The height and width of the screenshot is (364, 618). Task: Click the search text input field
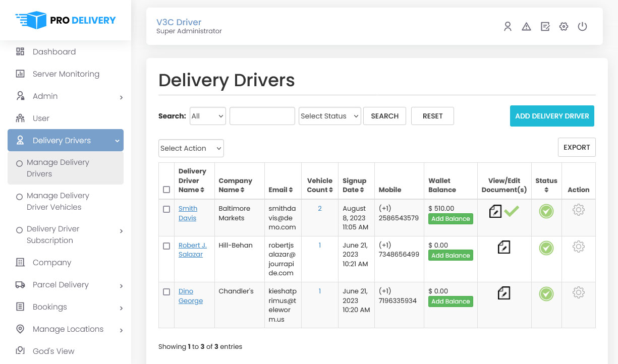click(262, 116)
